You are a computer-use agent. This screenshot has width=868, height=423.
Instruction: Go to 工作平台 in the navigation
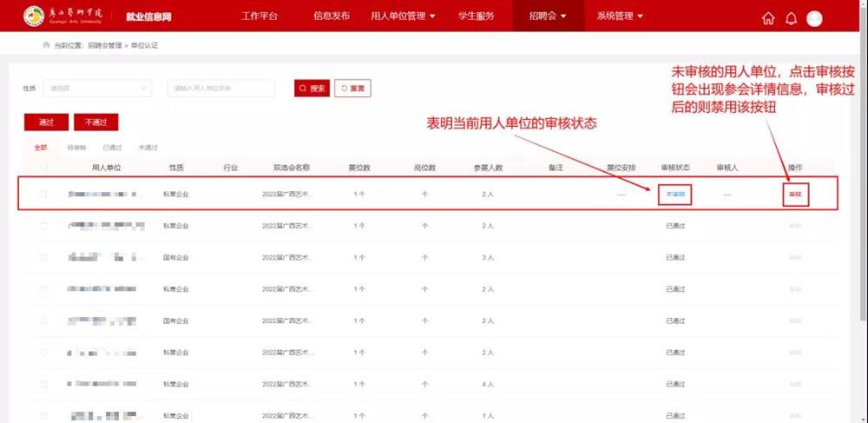(260, 17)
